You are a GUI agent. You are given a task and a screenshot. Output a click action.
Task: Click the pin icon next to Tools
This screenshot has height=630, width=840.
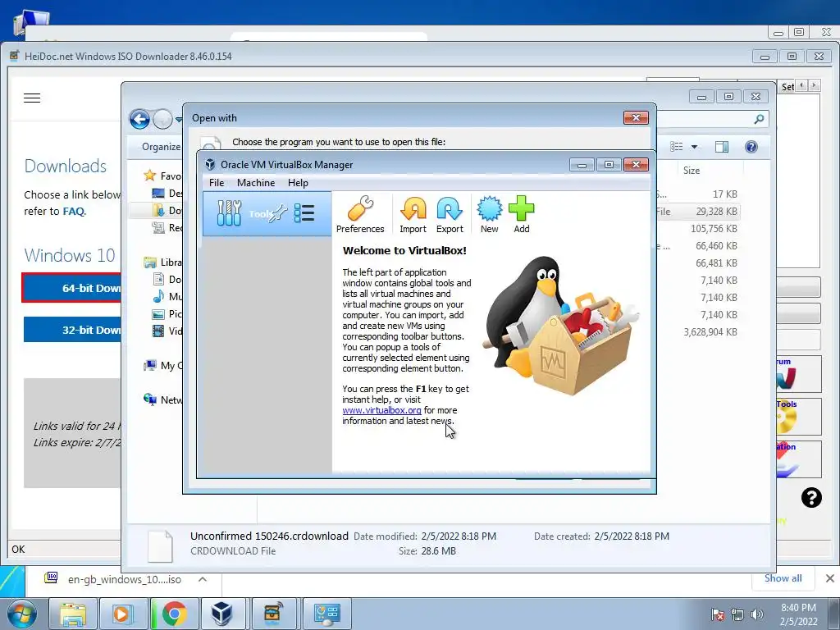pyautogui.click(x=279, y=213)
